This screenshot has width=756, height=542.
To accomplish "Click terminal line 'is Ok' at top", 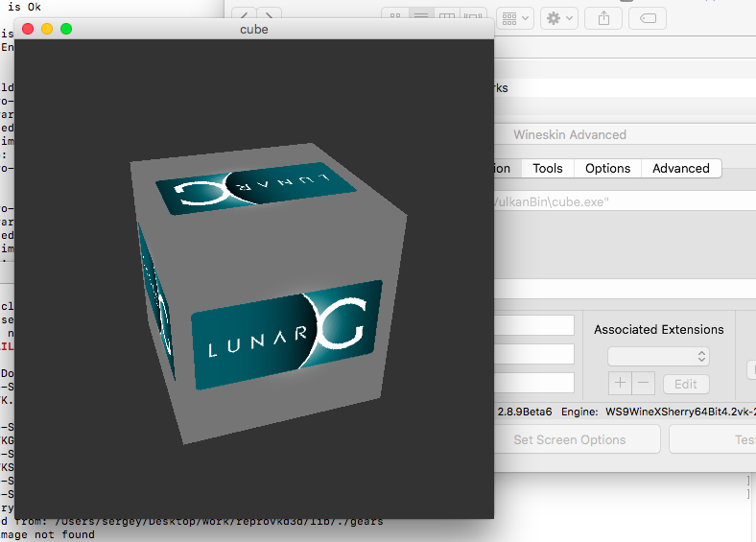I will coord(24,7).
